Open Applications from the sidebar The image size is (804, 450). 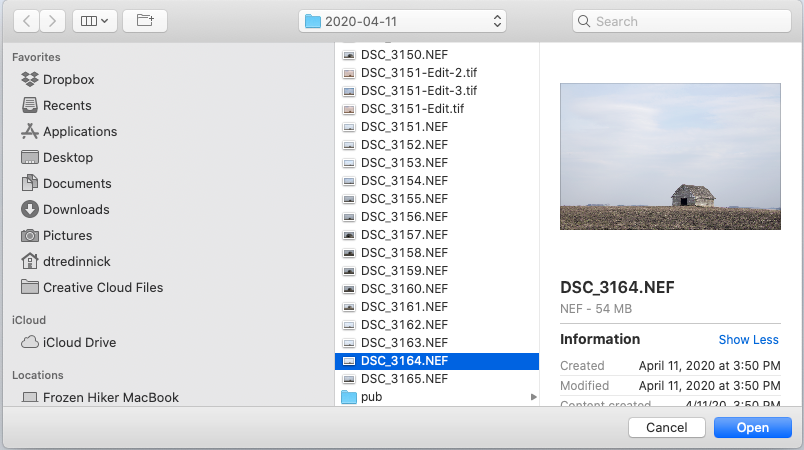69,132
